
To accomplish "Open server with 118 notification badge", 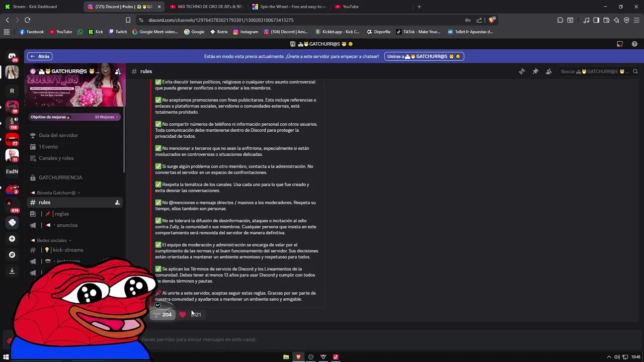I will pyautogui.click(x=12, y=123).
